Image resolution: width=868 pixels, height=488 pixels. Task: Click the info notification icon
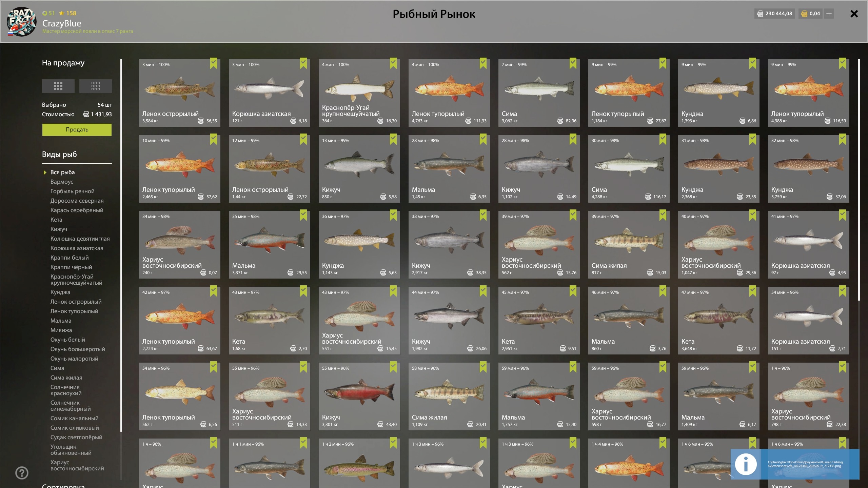pos(746,464)
